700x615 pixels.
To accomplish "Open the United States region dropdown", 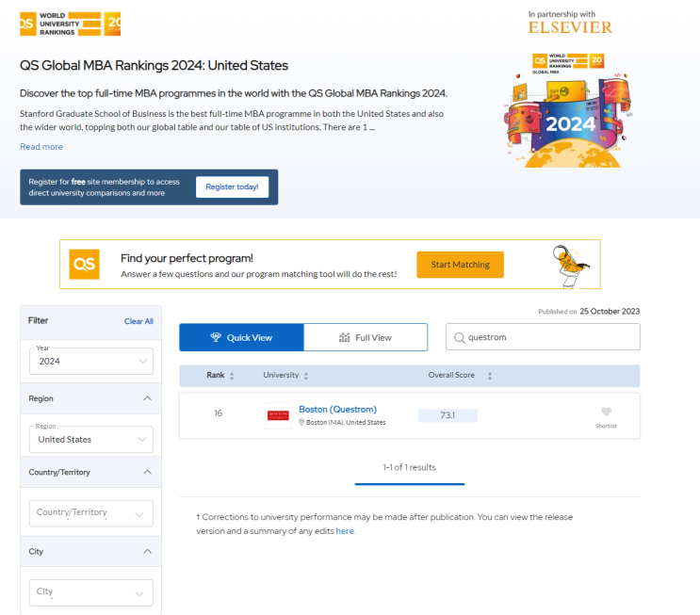I will (x=91, y=439).
